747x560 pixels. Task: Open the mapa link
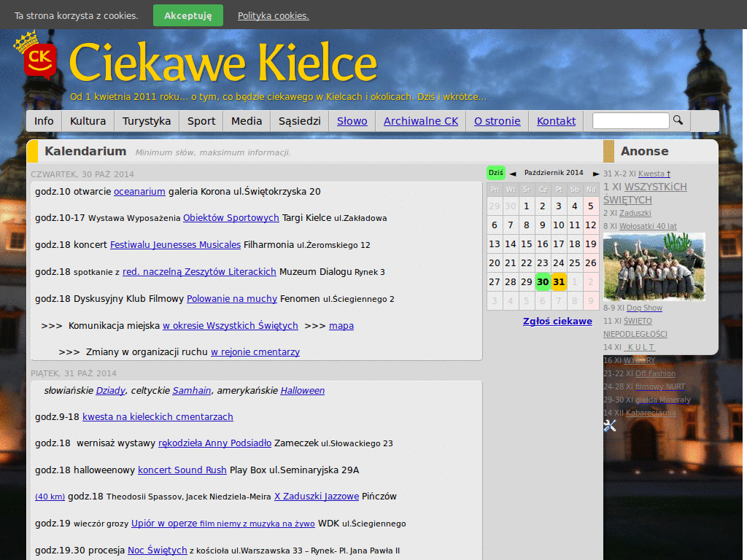[x=341, y=325]
